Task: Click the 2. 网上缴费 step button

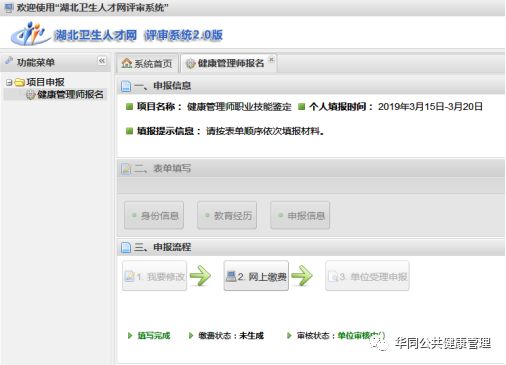Action: [x=256, y=276]
